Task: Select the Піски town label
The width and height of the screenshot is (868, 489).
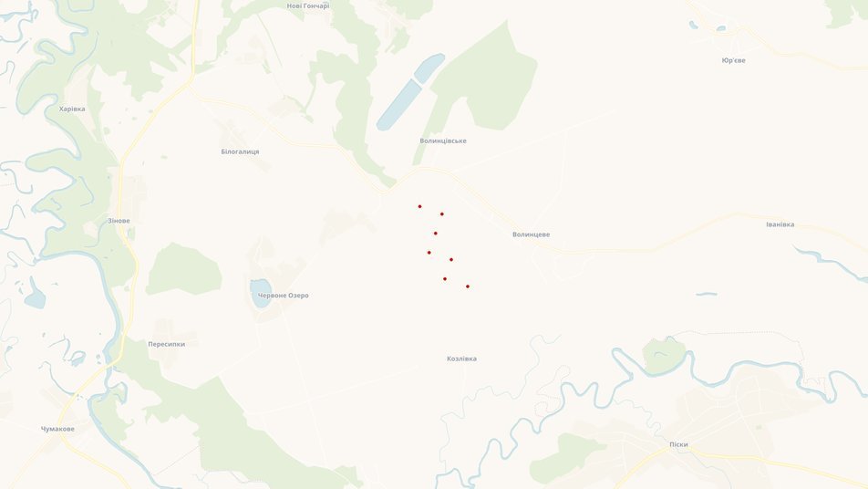Action: point(678,444)
